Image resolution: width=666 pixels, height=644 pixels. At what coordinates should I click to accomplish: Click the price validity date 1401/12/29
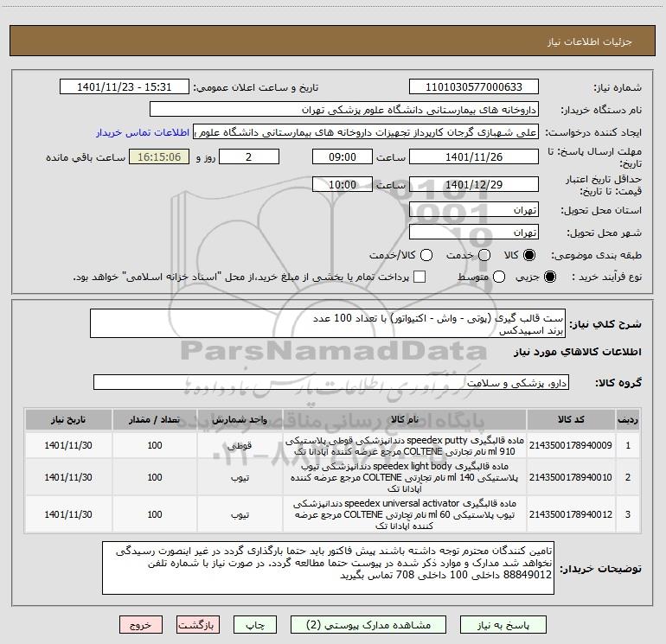click(x=474, y=185)
